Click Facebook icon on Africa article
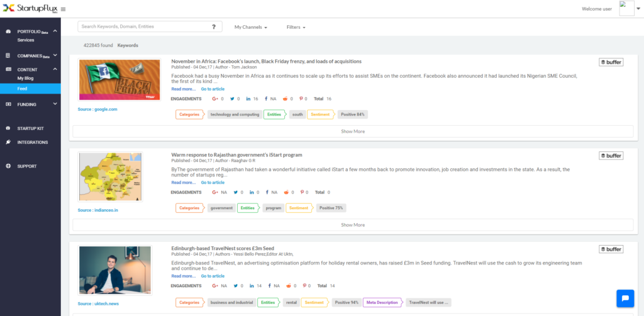This screenshot has height=316, width=644. (266, 99)
